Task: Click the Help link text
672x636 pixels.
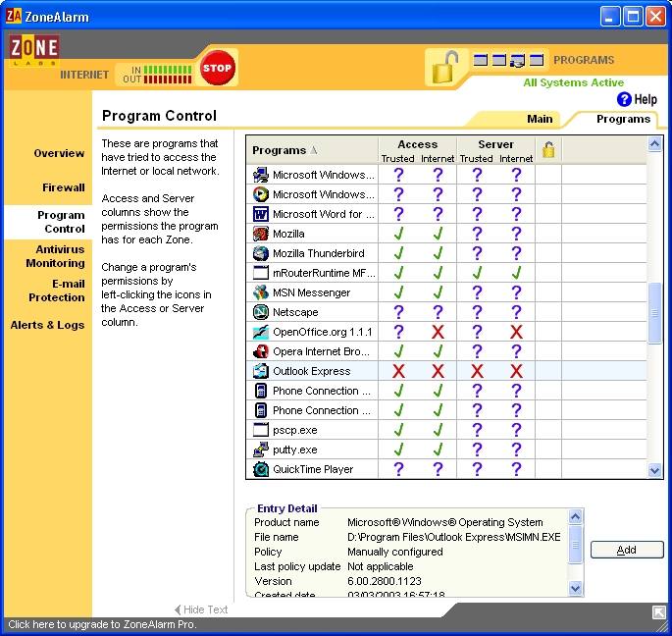Action: (646, 99)
